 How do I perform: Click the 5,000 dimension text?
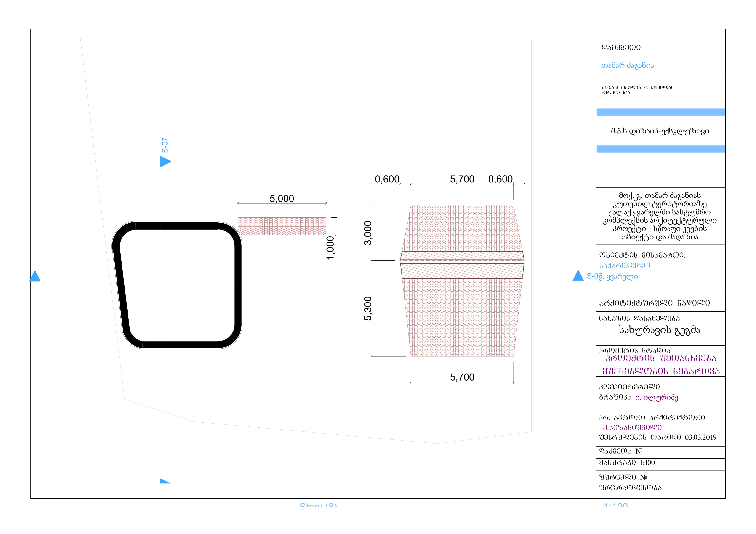point(282,199)
